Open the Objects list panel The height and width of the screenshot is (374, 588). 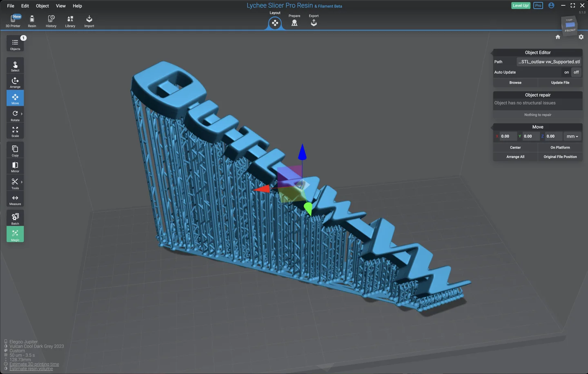click(15, 44)
